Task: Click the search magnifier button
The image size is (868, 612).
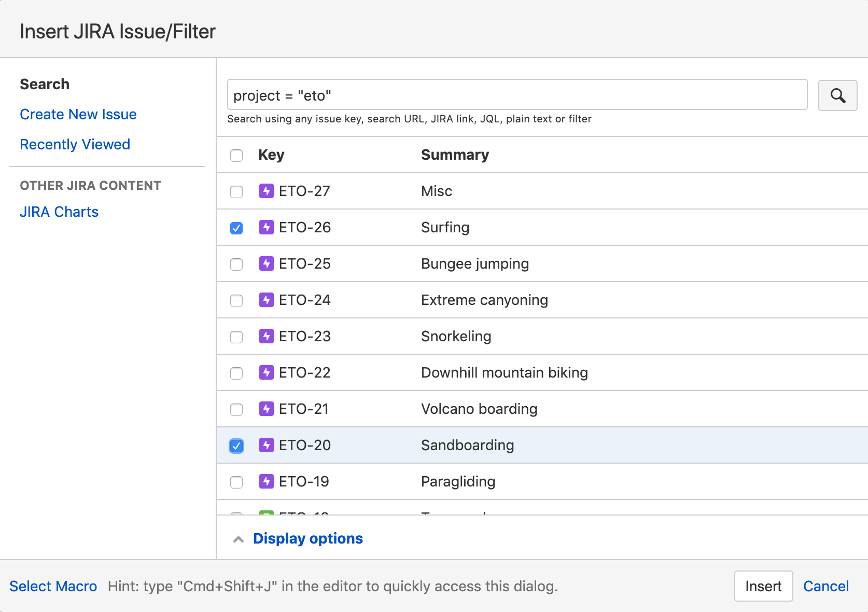Action: pyautogui.click(x=837, y=95)
